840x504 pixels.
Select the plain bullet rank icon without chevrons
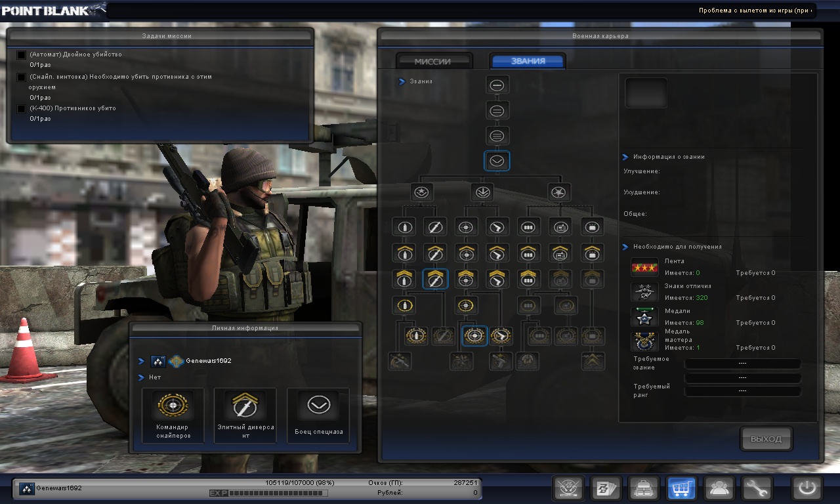404,227
